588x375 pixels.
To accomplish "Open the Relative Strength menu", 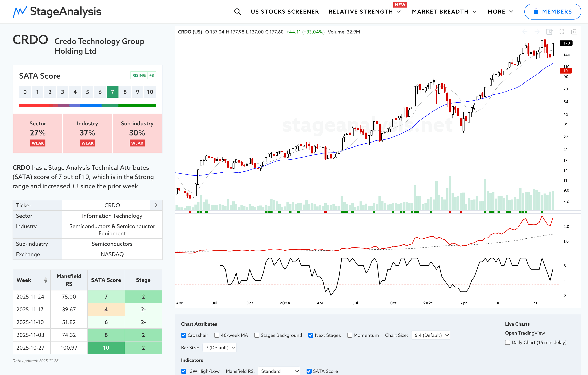I will tap(364, 11).
